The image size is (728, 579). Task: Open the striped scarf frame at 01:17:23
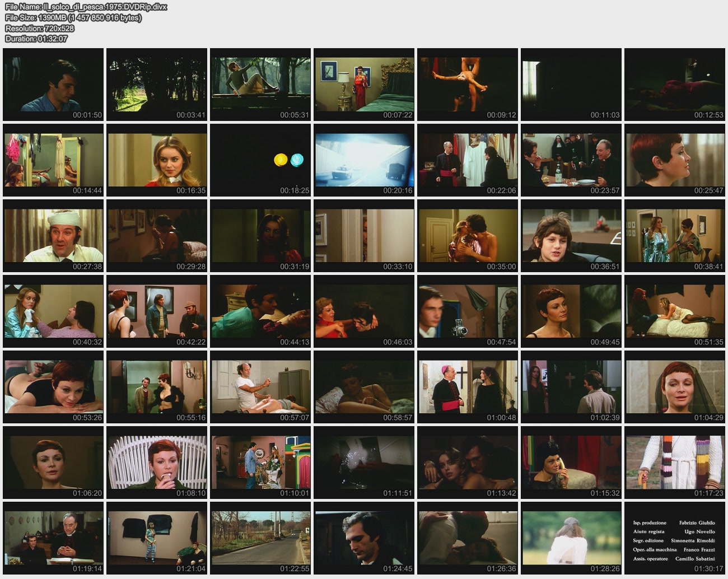tap(675, 463)
